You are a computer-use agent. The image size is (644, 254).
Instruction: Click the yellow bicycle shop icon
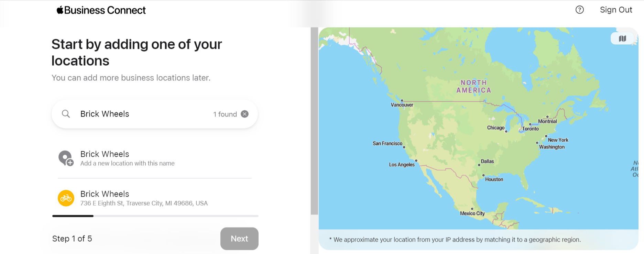tap(66, 198)
